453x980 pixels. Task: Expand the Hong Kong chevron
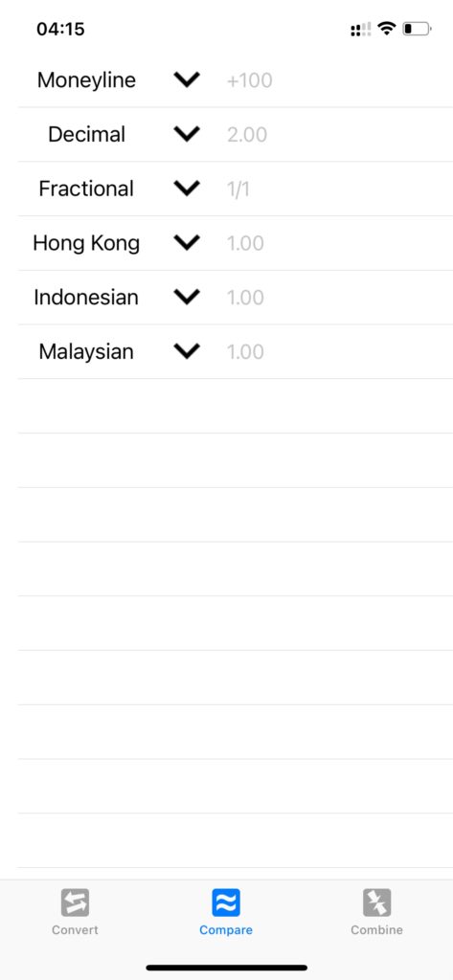(x=187, y=243)
